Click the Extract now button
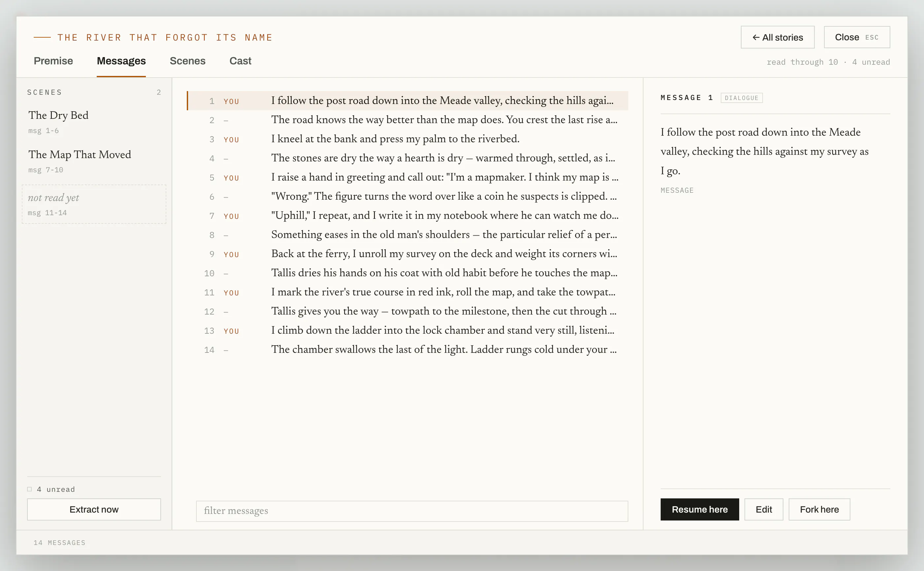Viewport: 924px width, 571px height. click(94, 509)
